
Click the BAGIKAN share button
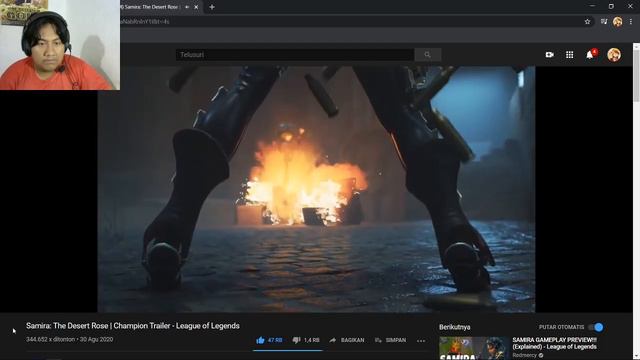click(x=347, y=340)
